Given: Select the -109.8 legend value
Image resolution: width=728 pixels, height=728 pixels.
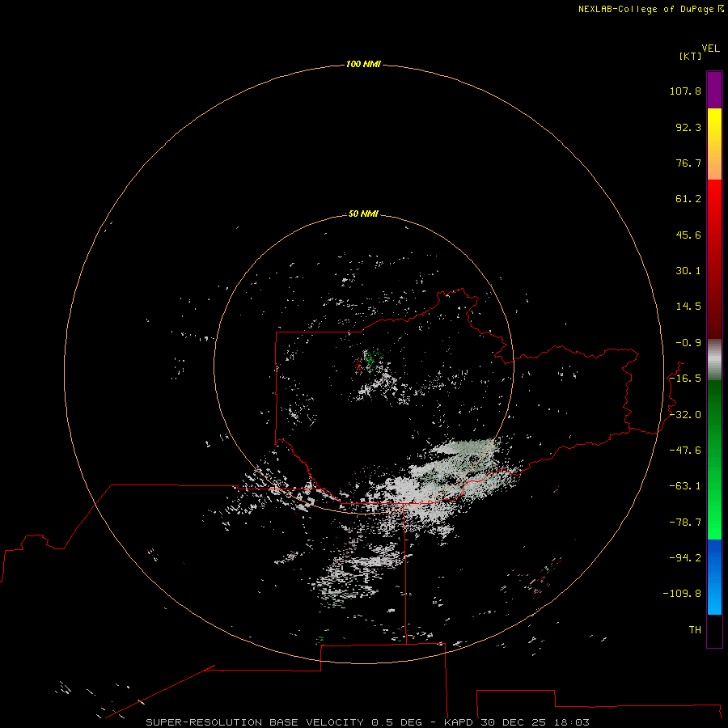Looking at the screenshot, I should click(x=682, y=594).
